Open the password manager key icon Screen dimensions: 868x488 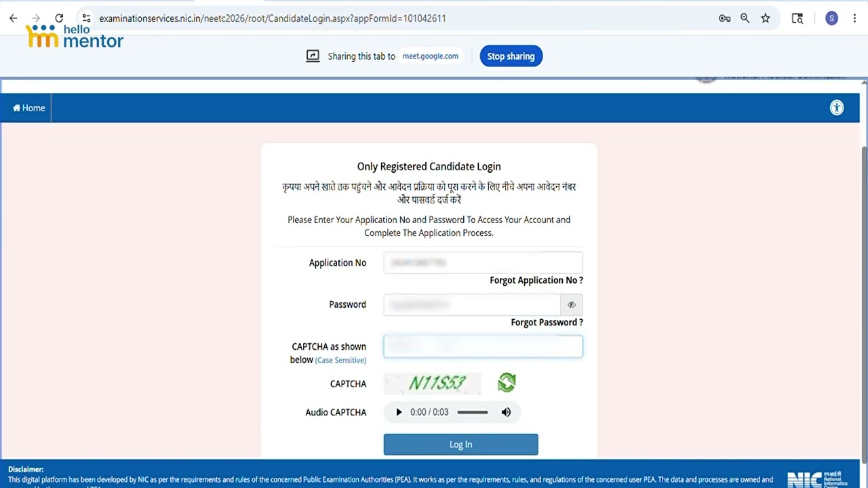[724, 18]
